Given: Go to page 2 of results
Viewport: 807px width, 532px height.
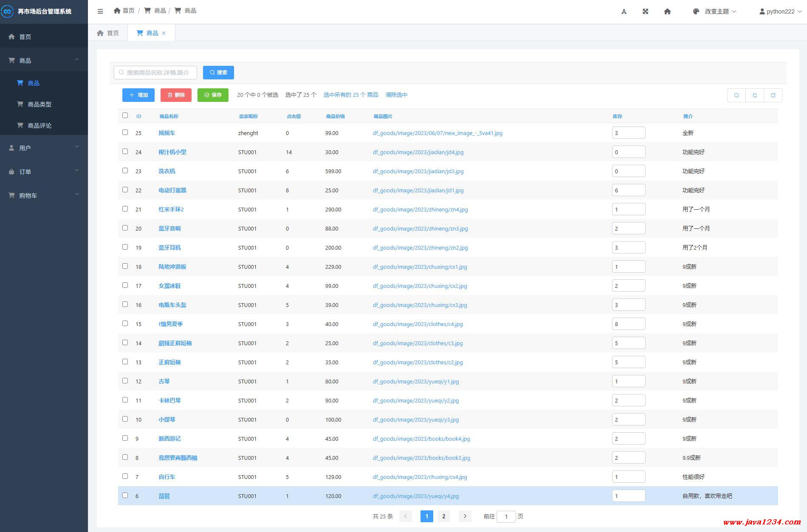Looking at the screenshot, I should [443, 516].
